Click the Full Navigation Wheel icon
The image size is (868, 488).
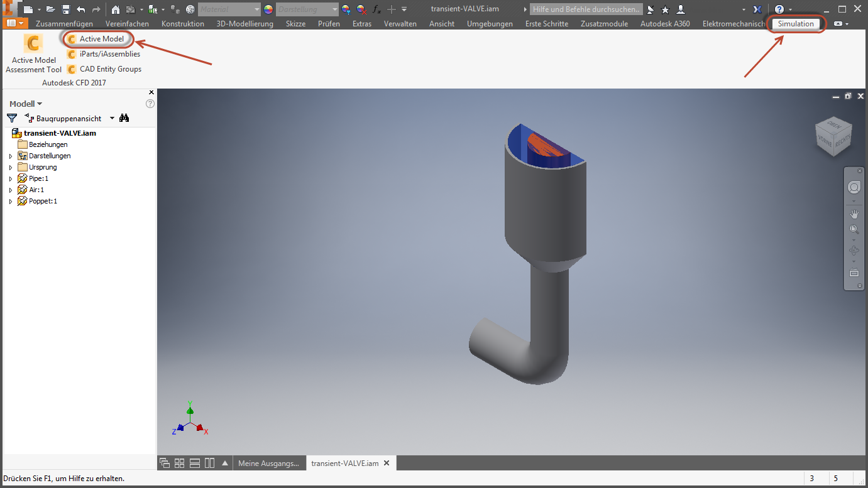point(854,188)
